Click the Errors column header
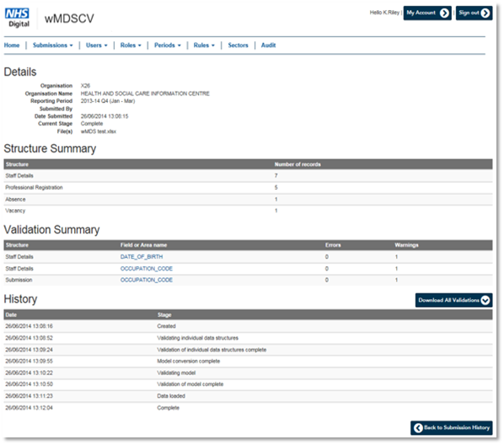 (x=333, y=245)
